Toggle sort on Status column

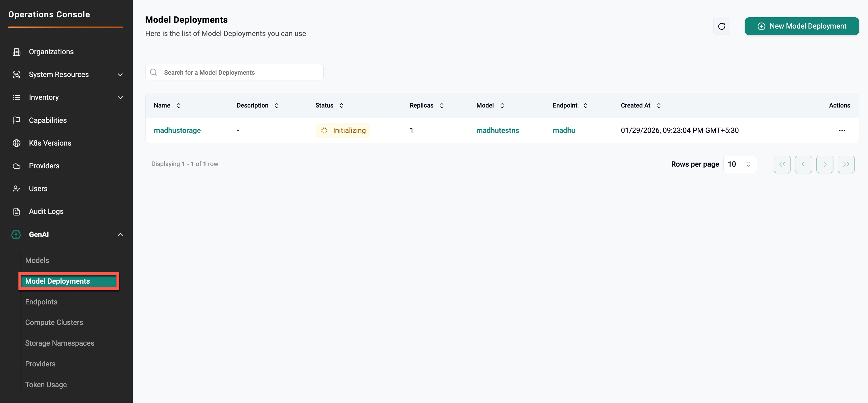(341, 106)
